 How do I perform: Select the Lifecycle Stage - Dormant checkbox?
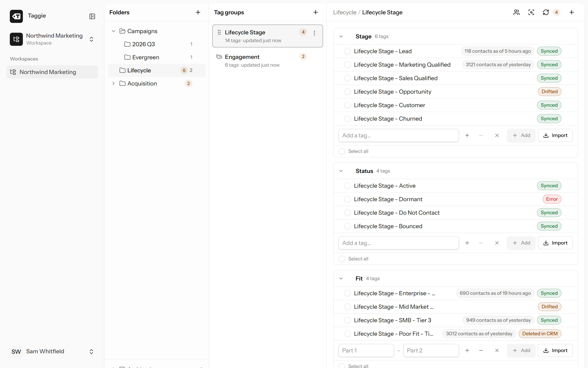coord(347,199)
